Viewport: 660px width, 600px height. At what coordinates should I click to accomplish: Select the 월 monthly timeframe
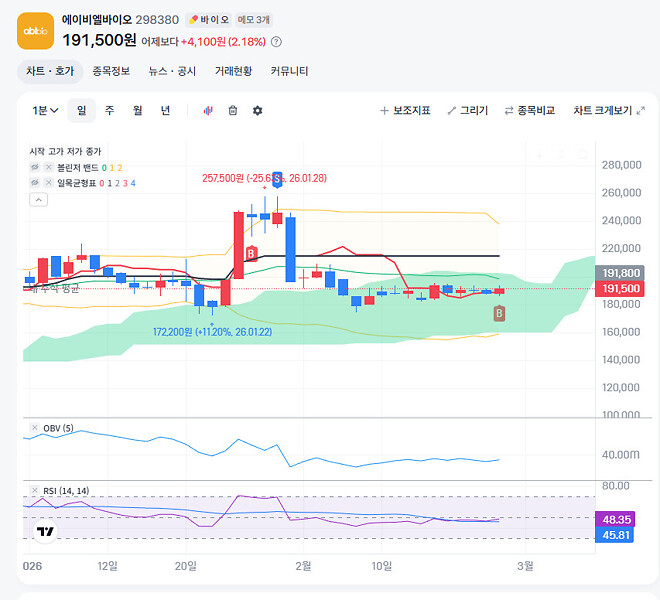pyautogui.click(x=138, y=111)
